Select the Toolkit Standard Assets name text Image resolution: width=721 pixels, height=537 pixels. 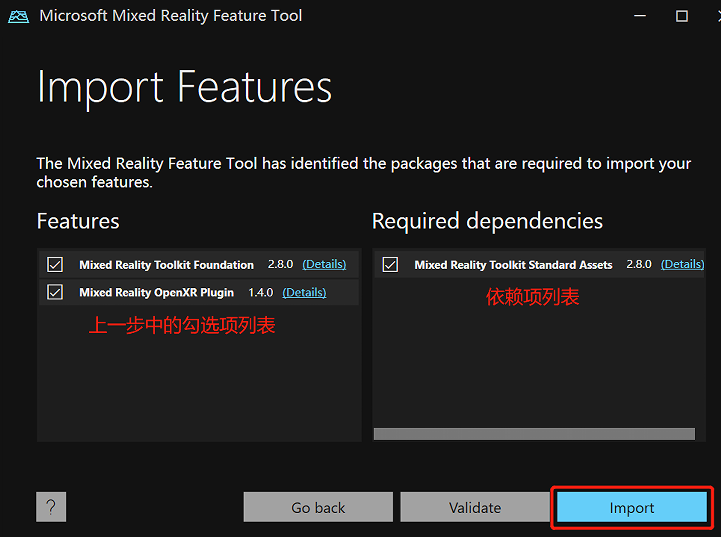point(513,265)
